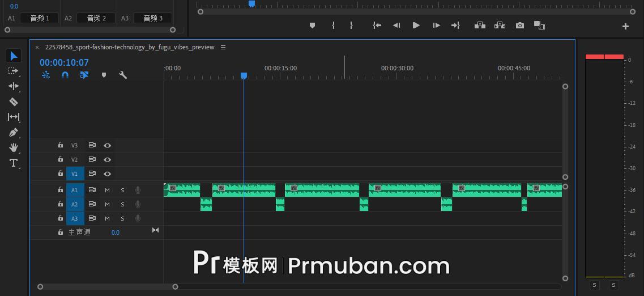Toggle A2 track targeting
The image size is (644, 296).
[75, 204]
